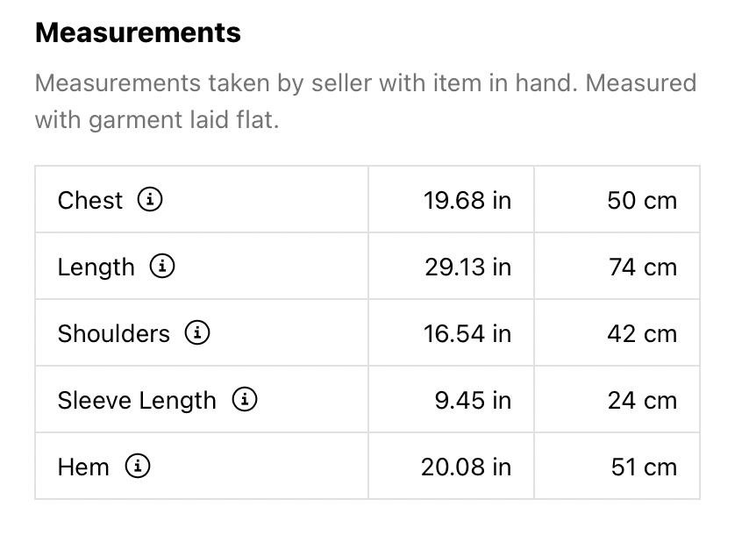Click the 9.45 in sleeve value
The image size is (756, 542).
pos(473,400)
